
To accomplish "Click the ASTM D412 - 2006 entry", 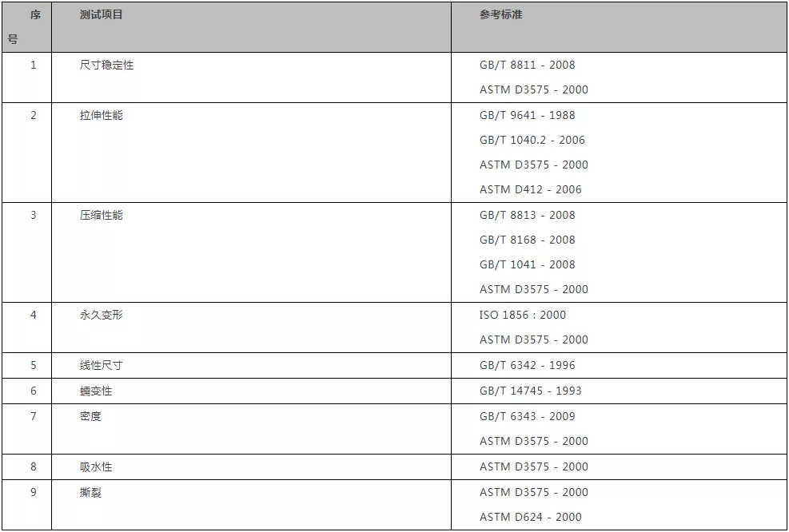I will click(x=530, y=190).
